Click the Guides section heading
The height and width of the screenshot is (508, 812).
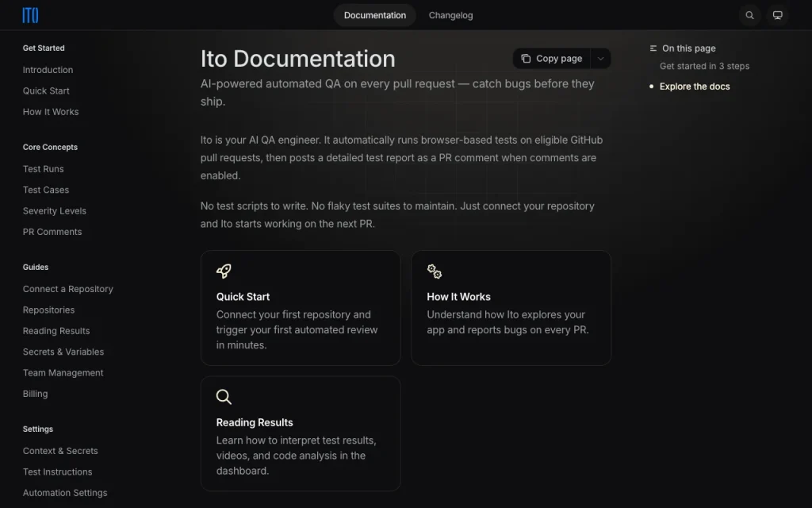pyautogui.click(x=36, y=267)
